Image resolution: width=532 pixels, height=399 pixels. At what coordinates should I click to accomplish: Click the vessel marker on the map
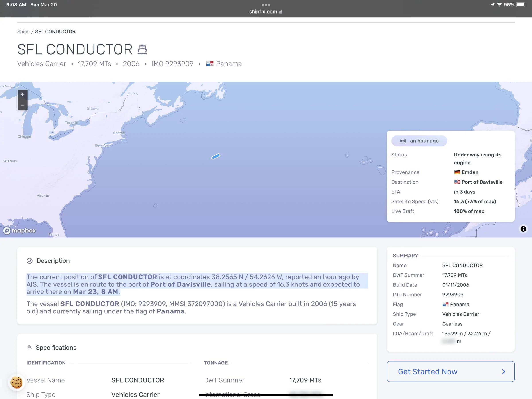216,156
